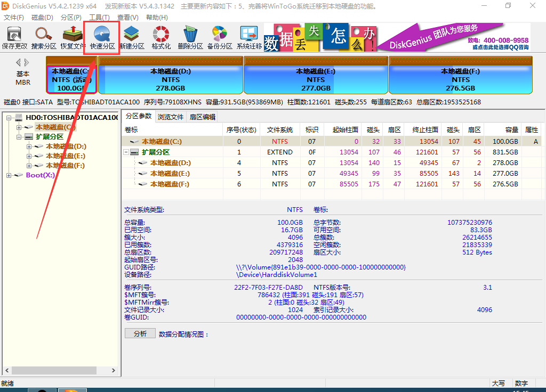This screenshot has width=546, height=392.
Task: Click the 格式化 format toolbar icon
Action: click(161, 38)
